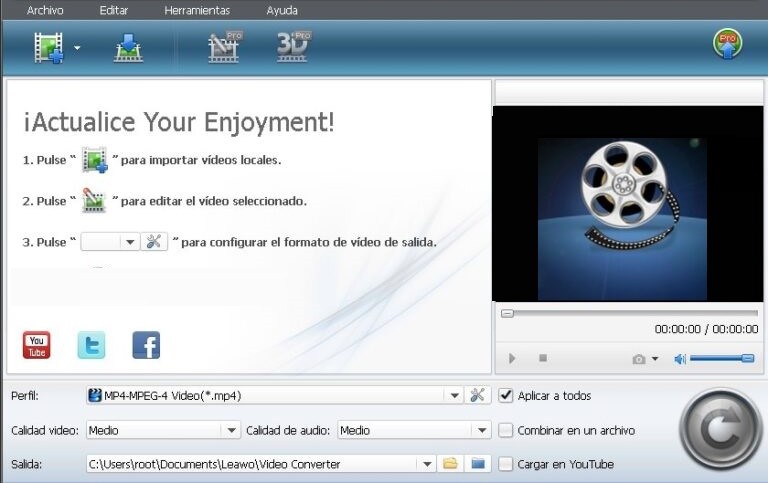Open the Pro video edit tool
Screen dimensions: 768x483
(x=225, y=47)
